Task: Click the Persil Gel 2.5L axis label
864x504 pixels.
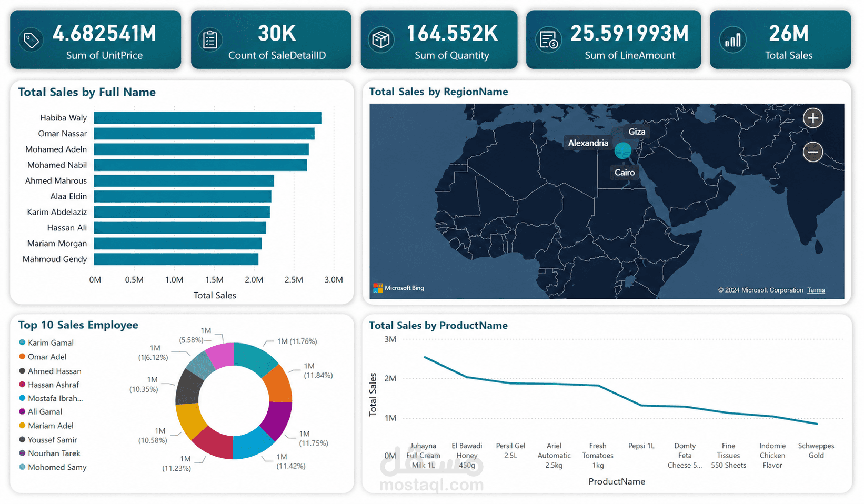Action: 510,450
